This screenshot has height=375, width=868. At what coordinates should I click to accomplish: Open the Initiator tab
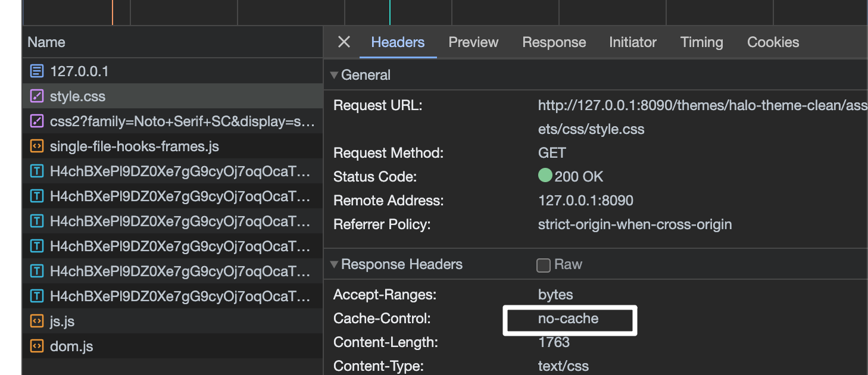[x=632, y=42]
